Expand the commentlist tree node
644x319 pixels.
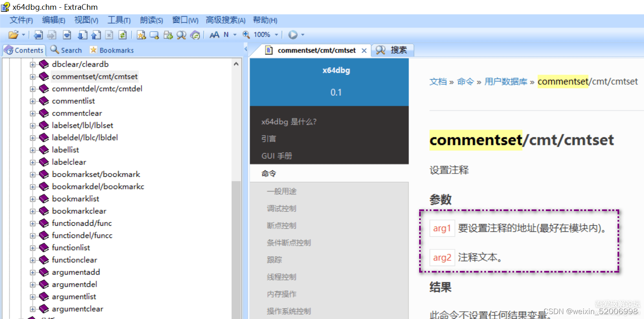(x=33, y=101)
